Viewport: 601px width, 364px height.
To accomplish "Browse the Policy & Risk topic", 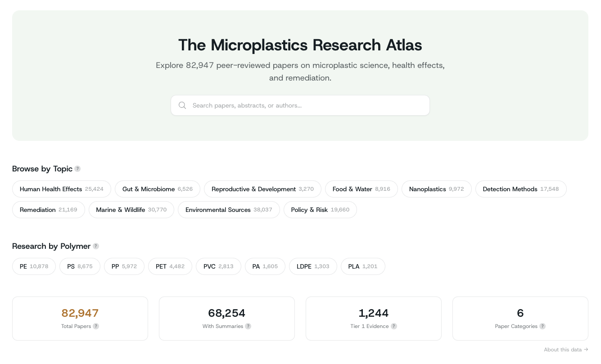I will pos(320,210).
